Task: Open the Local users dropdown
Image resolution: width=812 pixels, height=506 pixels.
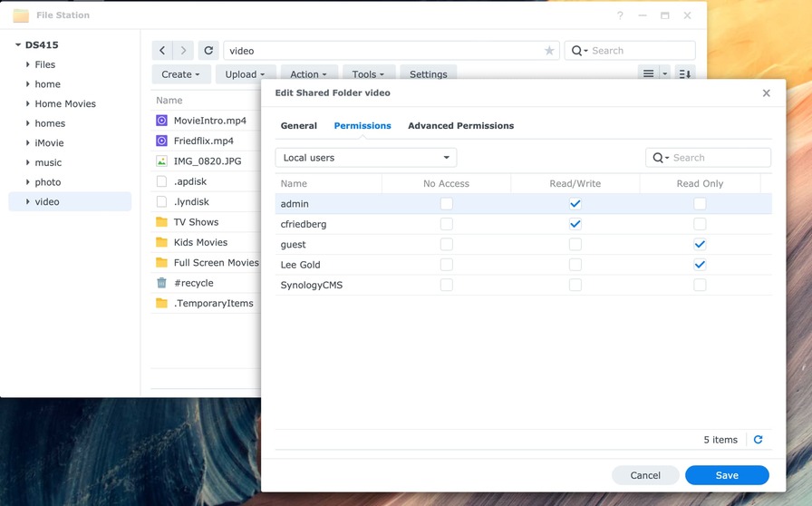Action: pos(366,158)
